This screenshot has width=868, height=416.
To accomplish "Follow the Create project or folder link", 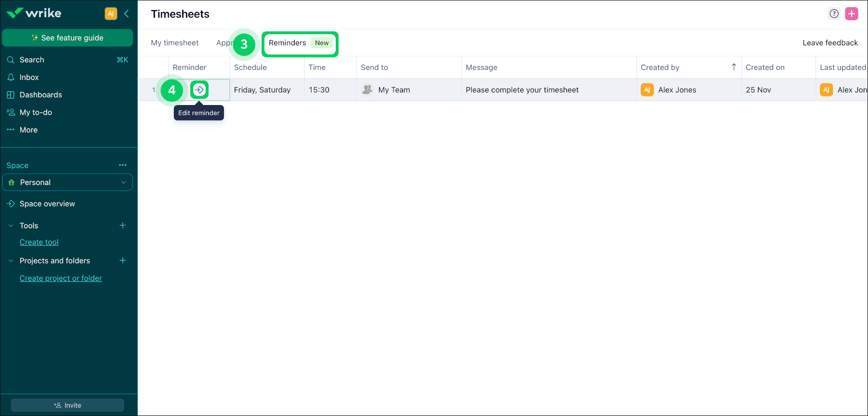I will [x=61, y=278].
